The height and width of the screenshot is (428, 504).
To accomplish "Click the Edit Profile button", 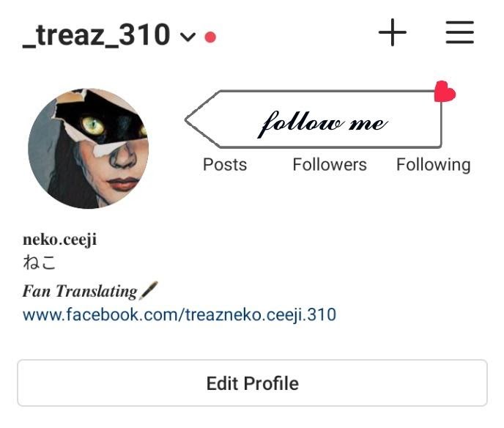I will (252, 383).
